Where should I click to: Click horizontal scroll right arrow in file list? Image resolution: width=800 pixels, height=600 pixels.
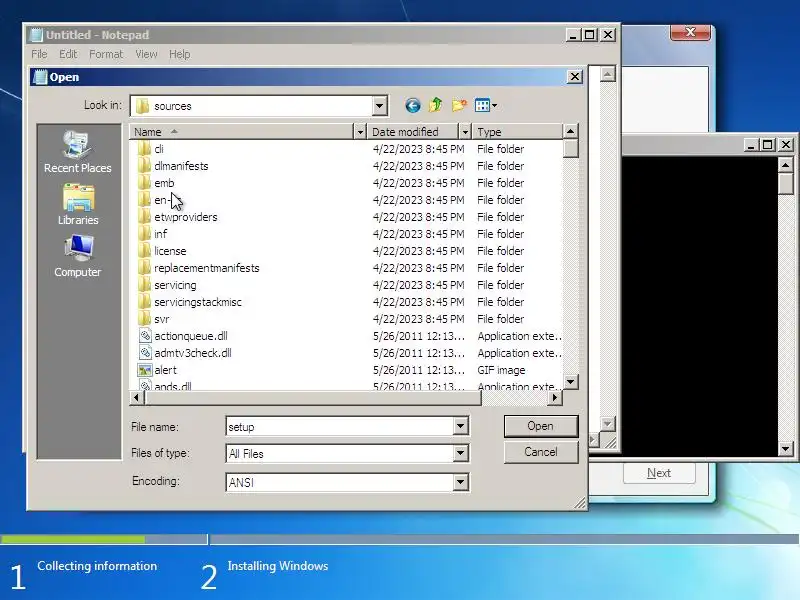pyautogui.click(x=555, y=397)
